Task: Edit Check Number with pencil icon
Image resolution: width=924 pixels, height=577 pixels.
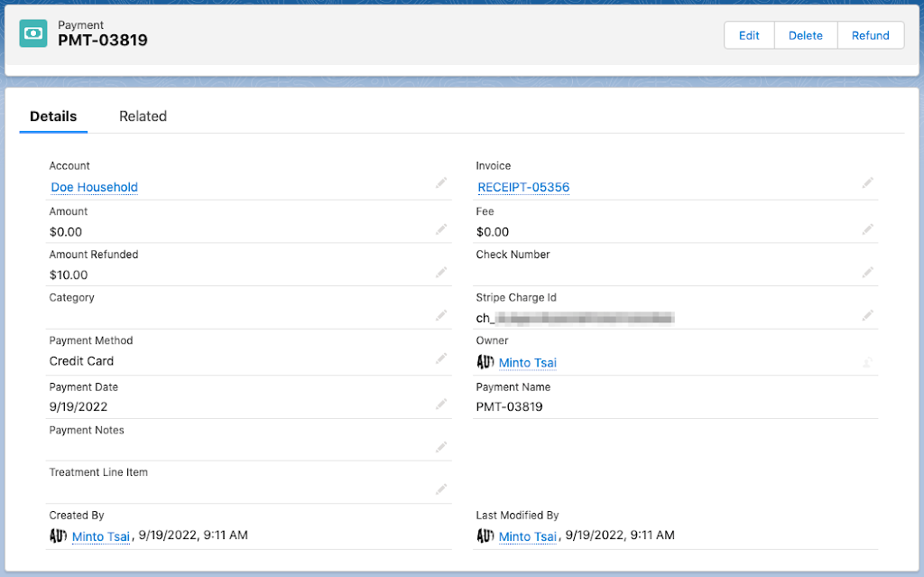Action: 867,273
